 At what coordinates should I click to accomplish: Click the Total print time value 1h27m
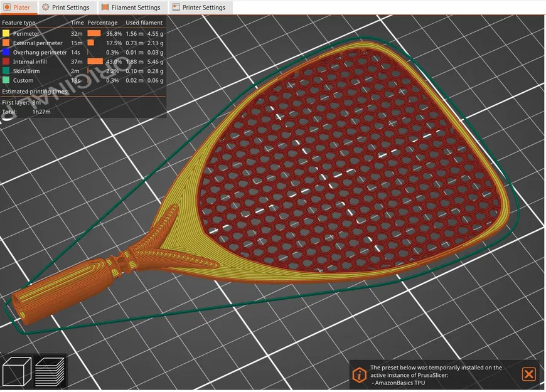[x=41, y=112]
